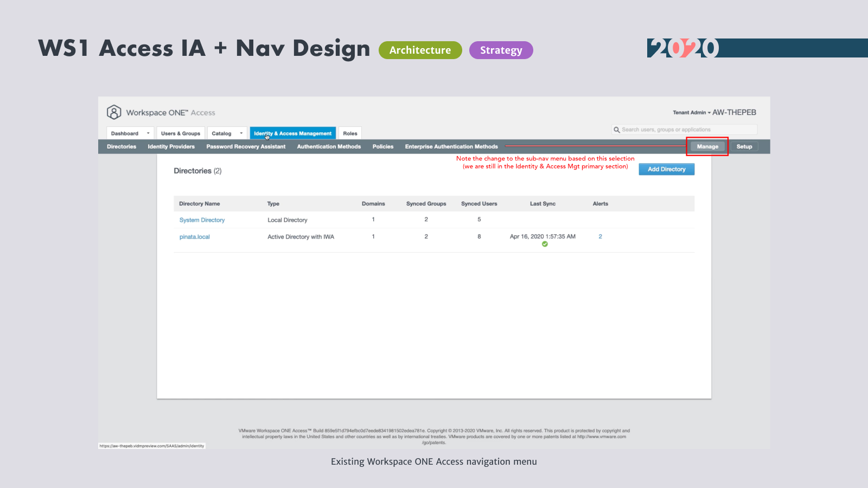Click the Add Directory button

[666, 169]
